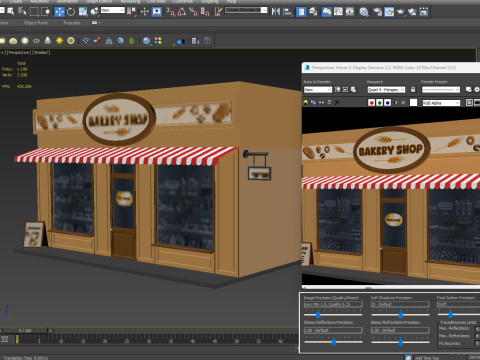Click Final Gather Precision slider handle
The image size is (480, 360).
click(x=451, y=314)
